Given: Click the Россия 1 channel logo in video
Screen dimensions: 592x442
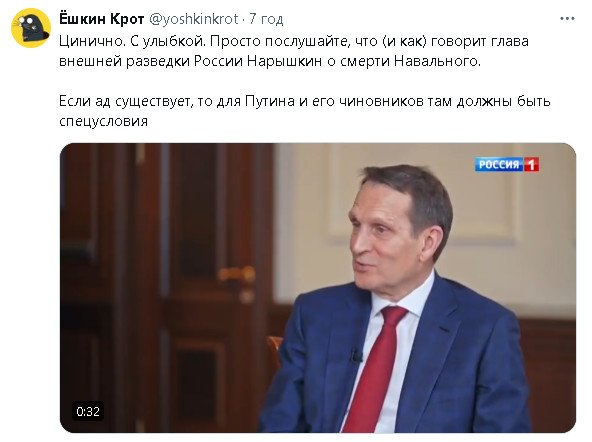Looking at the screenshot, I should [x=507, y=165].
